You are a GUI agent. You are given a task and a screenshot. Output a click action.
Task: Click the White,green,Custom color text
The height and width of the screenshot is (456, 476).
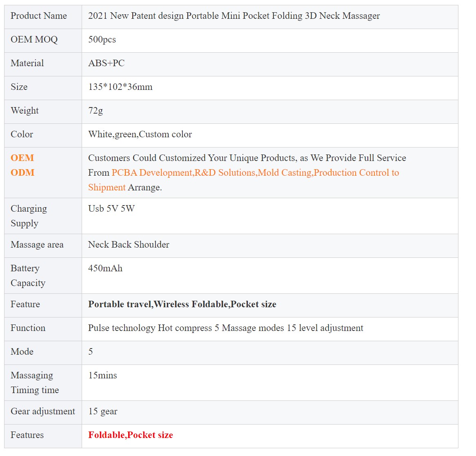click(140, 134)
